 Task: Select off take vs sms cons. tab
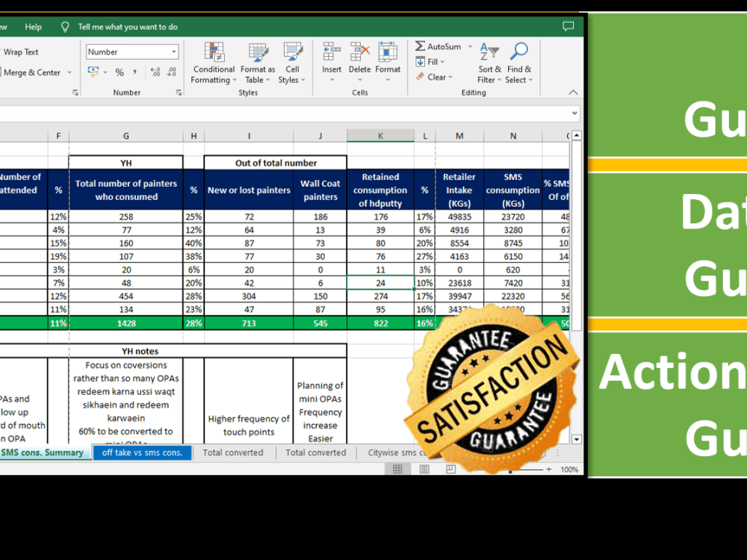coord(143,453)
